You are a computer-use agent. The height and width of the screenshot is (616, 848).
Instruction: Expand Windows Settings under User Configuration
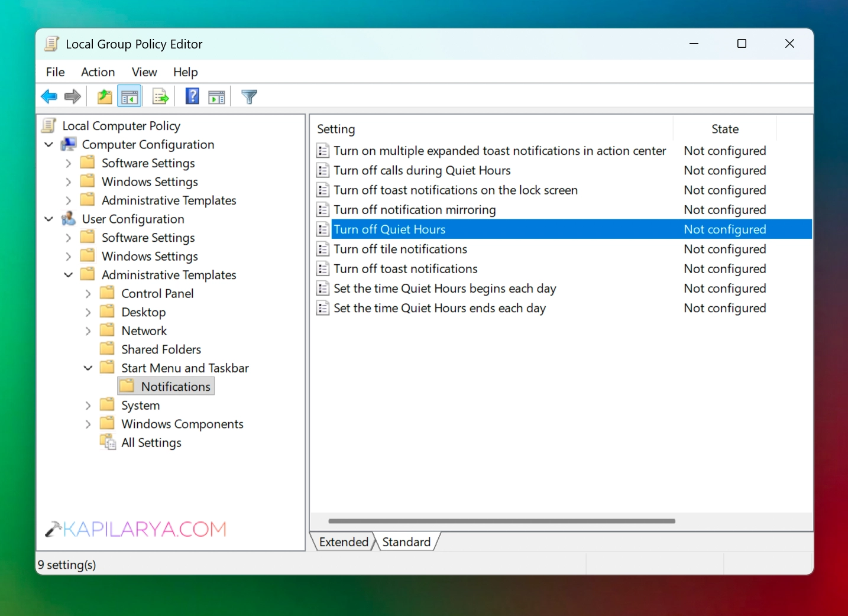click(69, 256)
